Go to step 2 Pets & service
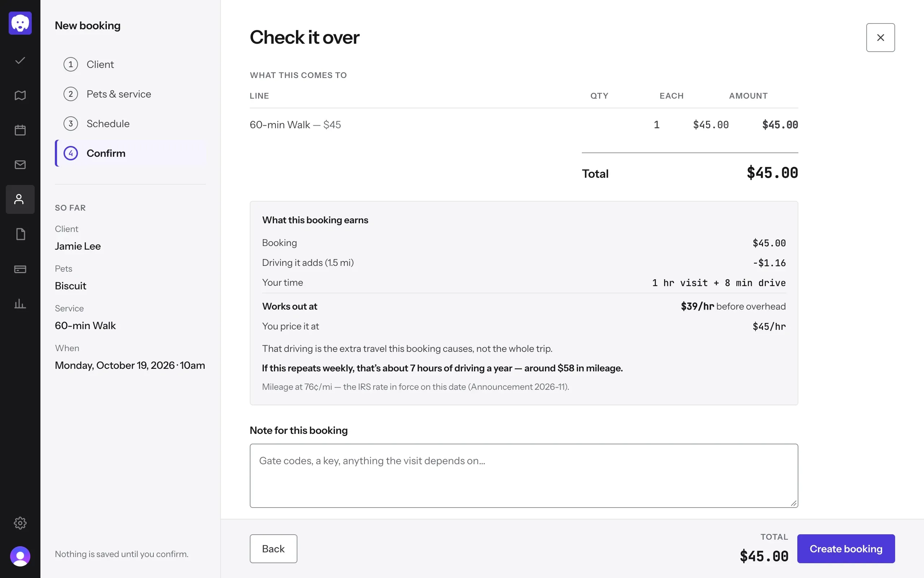The image size is (924, 578). (131, 94)
